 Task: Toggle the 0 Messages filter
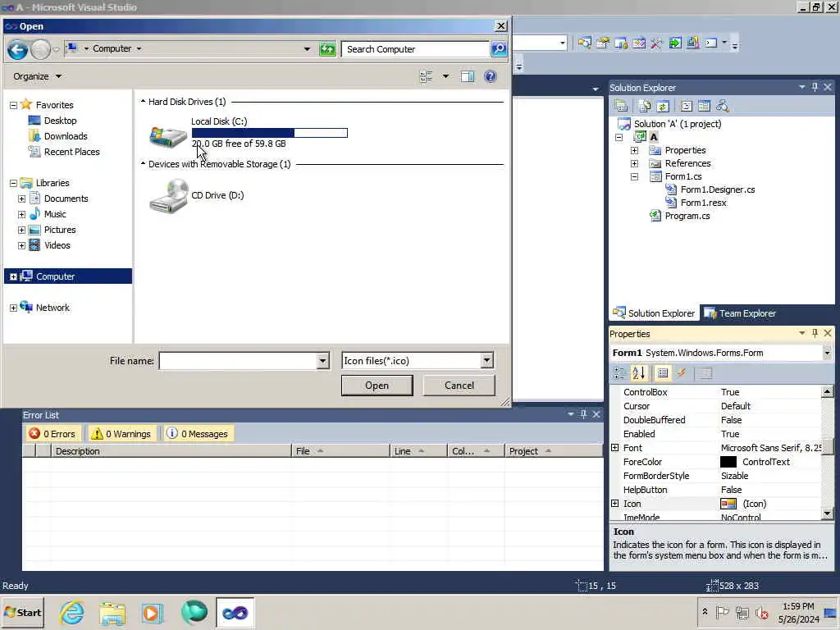pyautogui.click(x=197, y=433)
